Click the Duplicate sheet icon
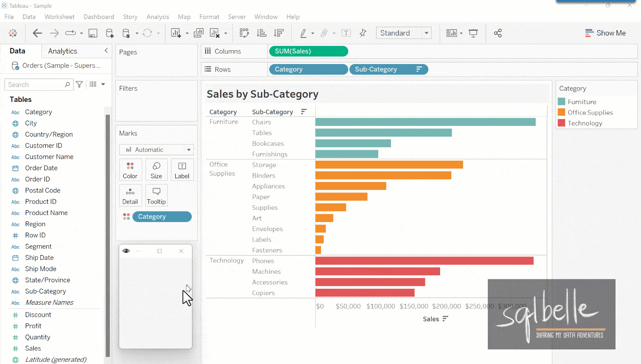 [199, 33]
